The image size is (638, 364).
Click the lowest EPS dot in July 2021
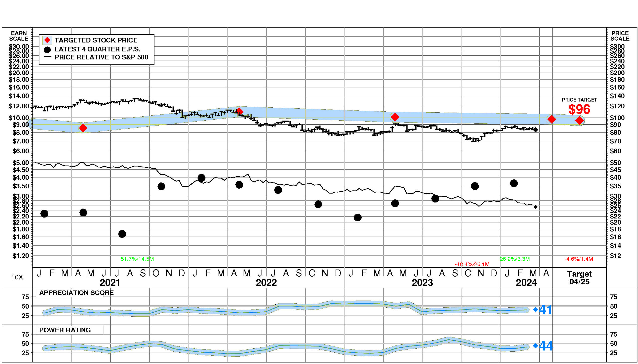click(122, 234)
